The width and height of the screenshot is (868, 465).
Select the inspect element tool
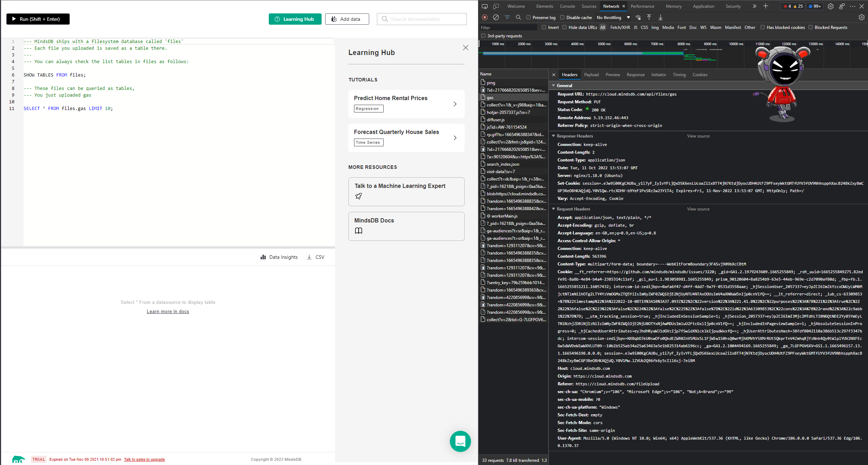pos(485,6)
